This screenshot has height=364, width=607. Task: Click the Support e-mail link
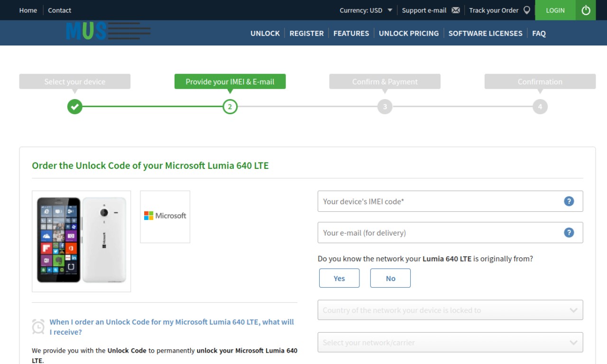click(424, 10)
